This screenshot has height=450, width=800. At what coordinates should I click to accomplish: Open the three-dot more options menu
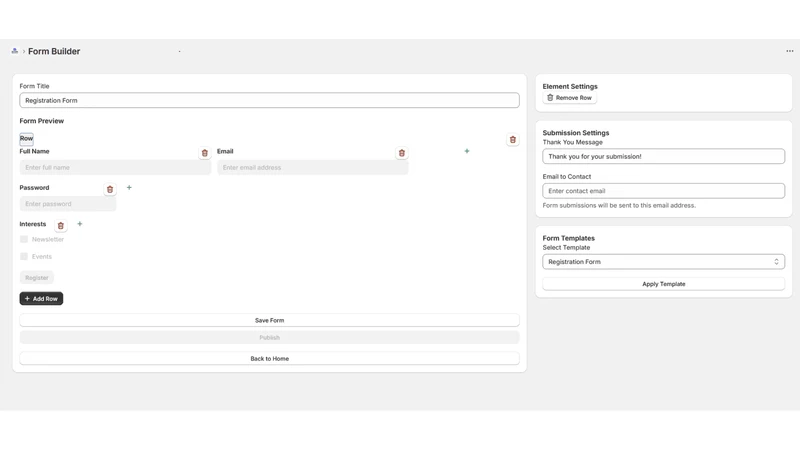tap(790, 51)
